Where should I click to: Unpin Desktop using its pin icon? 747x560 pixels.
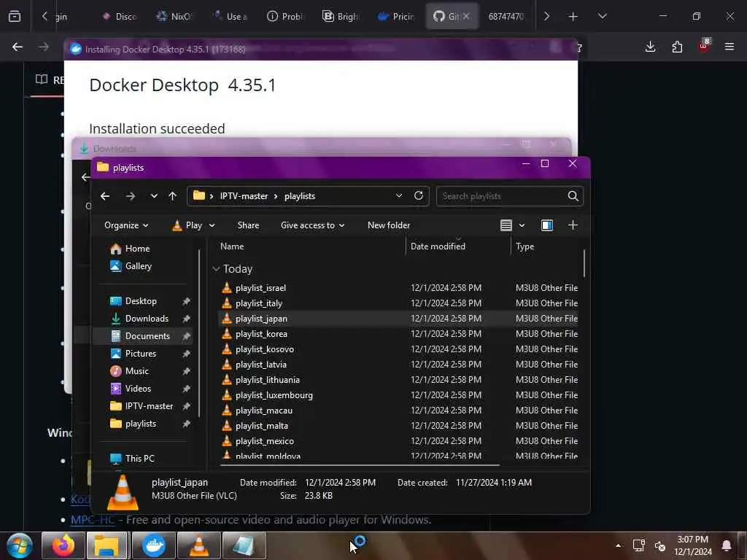pyautogui.click(x=186, y=301)
